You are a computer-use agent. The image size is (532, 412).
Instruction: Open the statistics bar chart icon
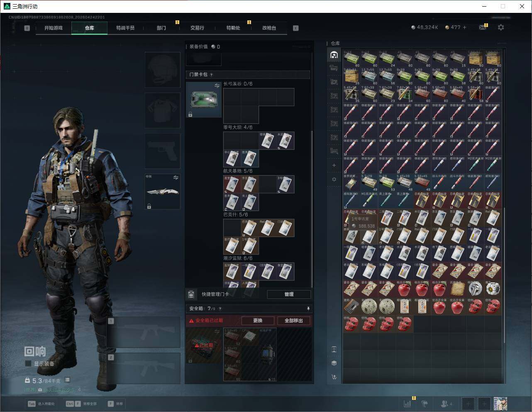[408, 404]
